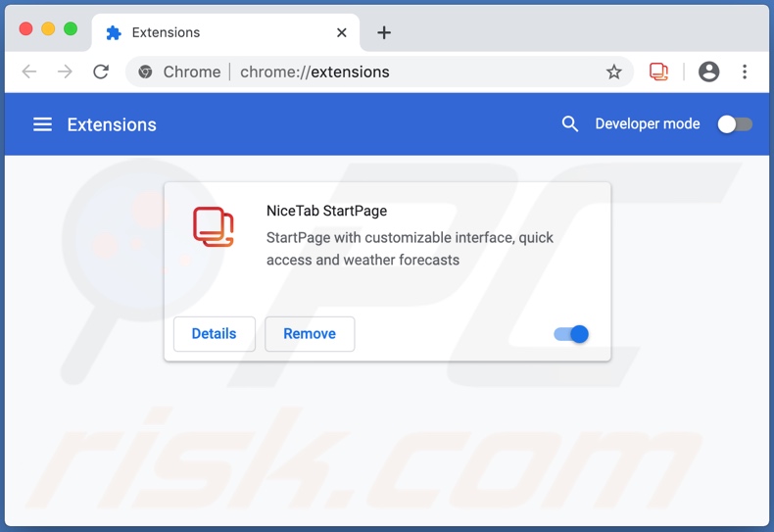Minimize window with the yellow button

[48, 28]
